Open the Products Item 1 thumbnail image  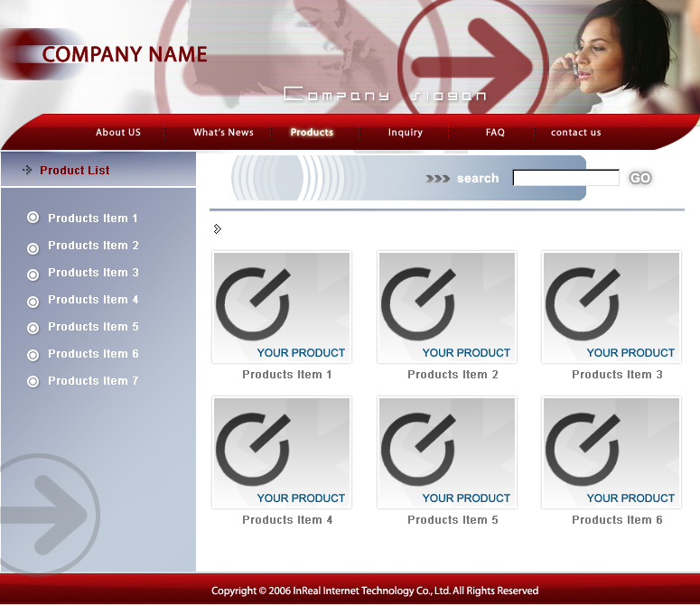coord(282,307)
